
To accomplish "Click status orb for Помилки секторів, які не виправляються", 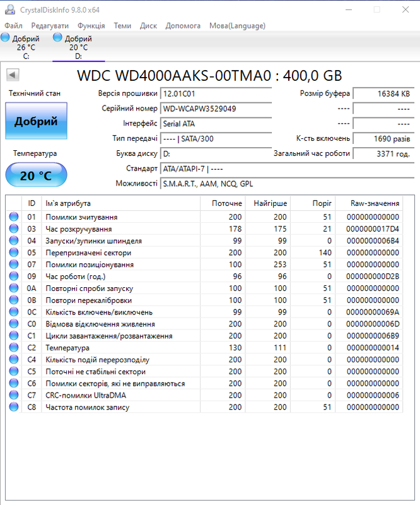I will (x=14, y=383).
